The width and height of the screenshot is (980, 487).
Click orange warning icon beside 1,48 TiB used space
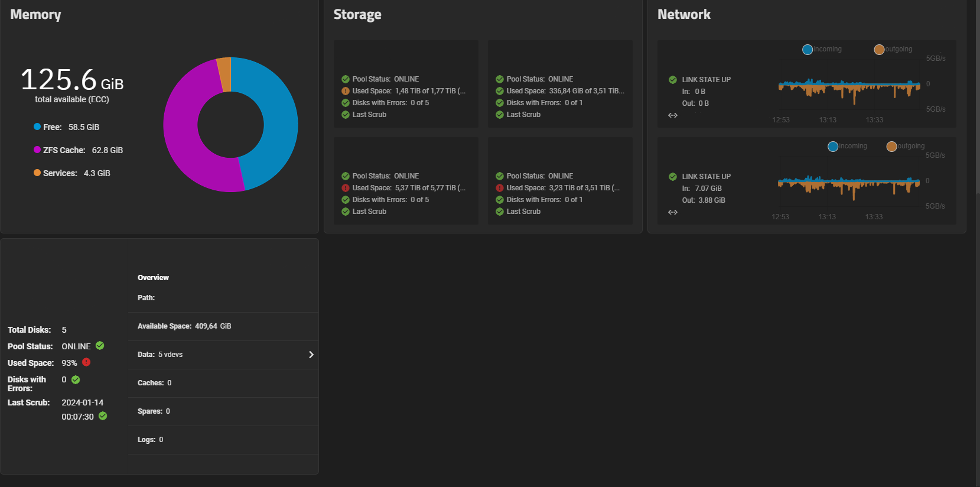346,91
